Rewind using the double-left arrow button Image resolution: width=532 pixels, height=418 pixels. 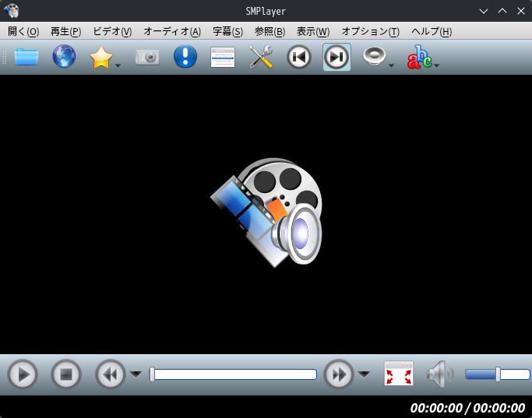pyautogui.click(x=111, y=374)
